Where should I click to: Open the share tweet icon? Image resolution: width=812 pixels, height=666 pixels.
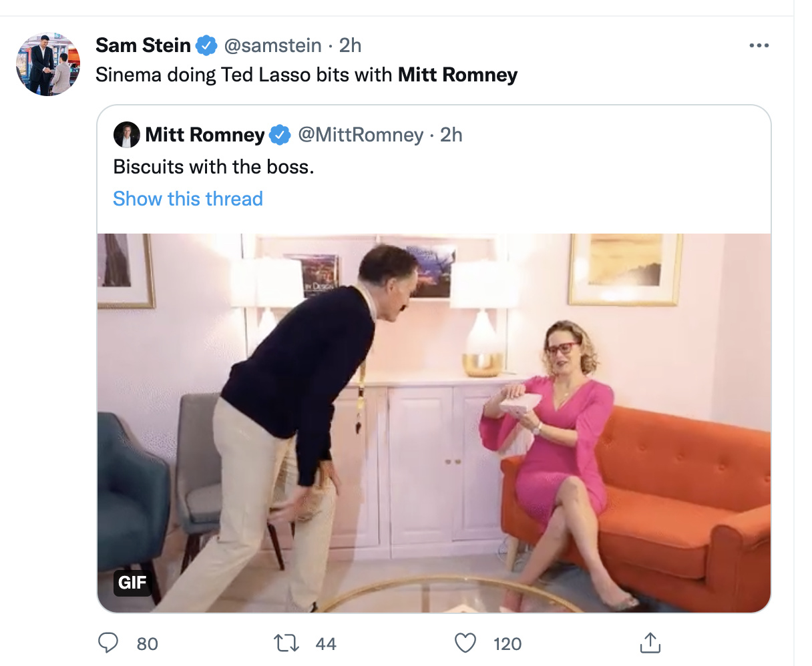point(649,643)
